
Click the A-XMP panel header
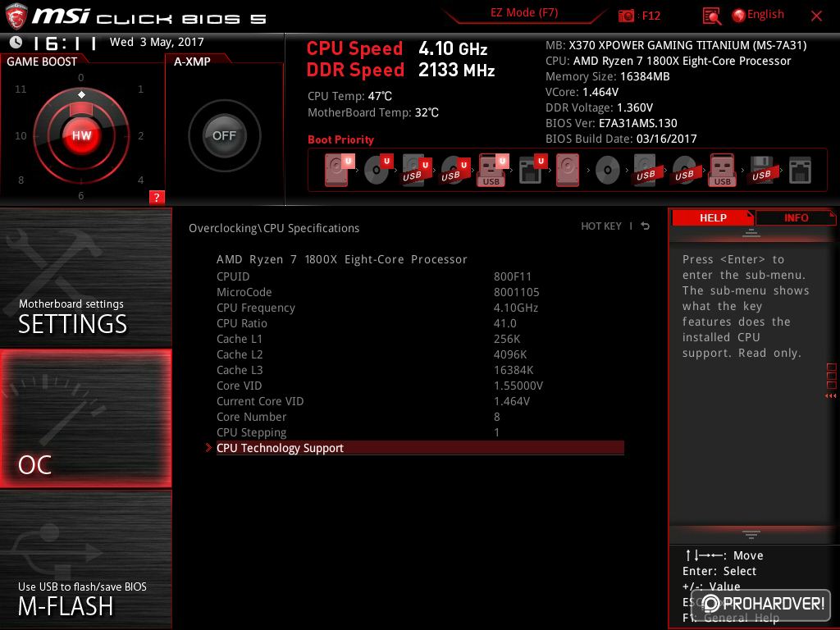click(192, 62)
